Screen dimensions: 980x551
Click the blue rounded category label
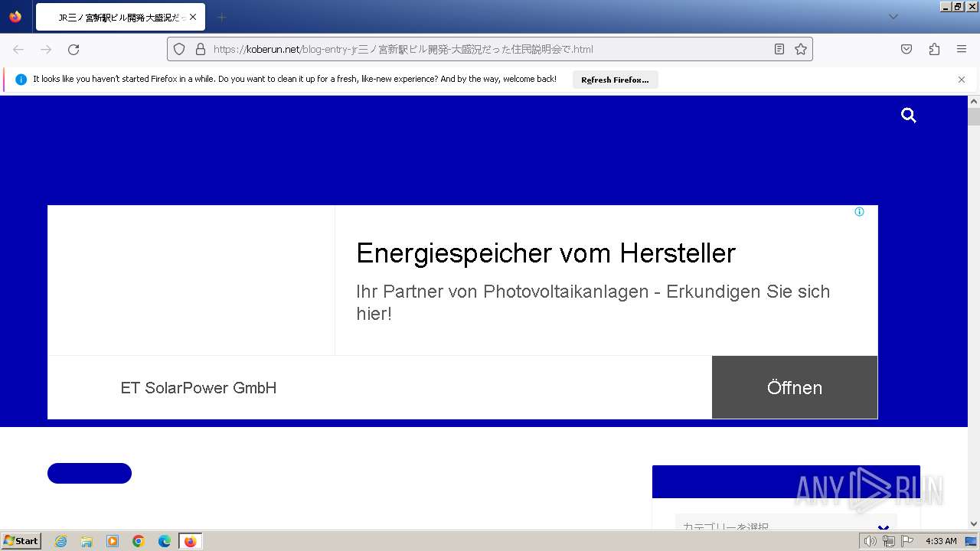tap(90, 473)
